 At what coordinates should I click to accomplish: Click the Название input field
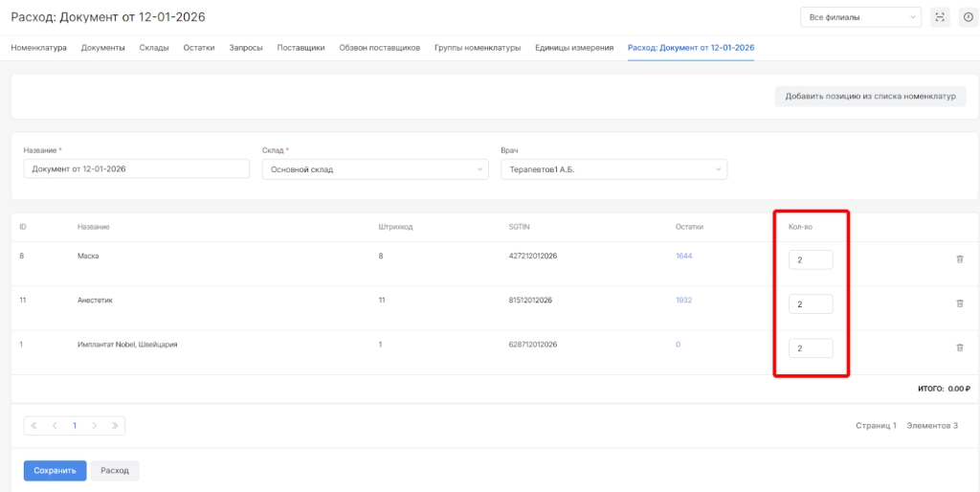[x=136, y=169]
